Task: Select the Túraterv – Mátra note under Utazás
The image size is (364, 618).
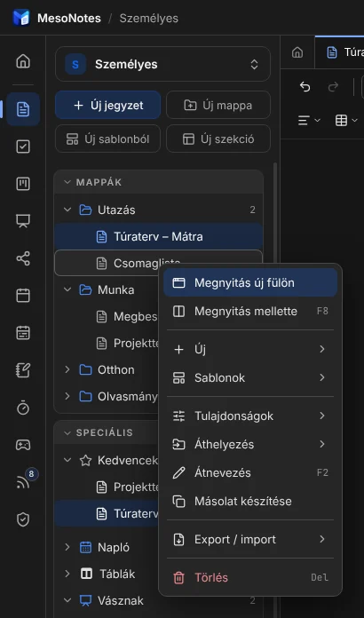Action: [158, 236]
